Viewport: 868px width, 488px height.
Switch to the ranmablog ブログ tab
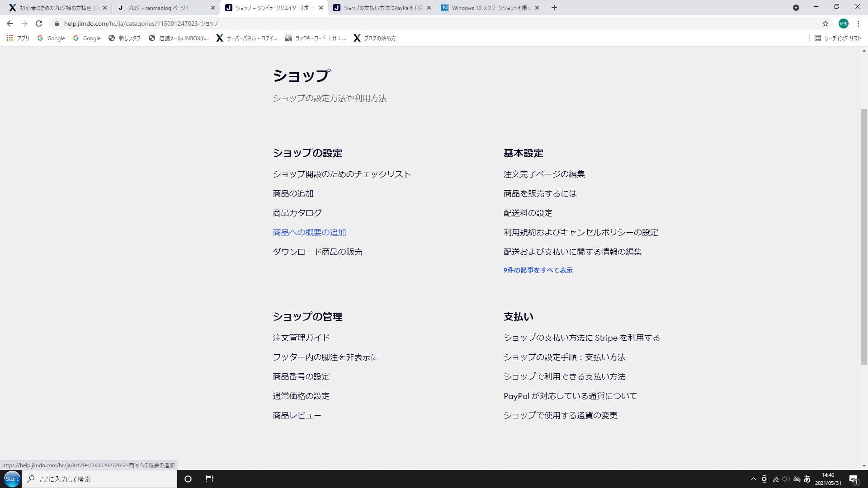163,8
